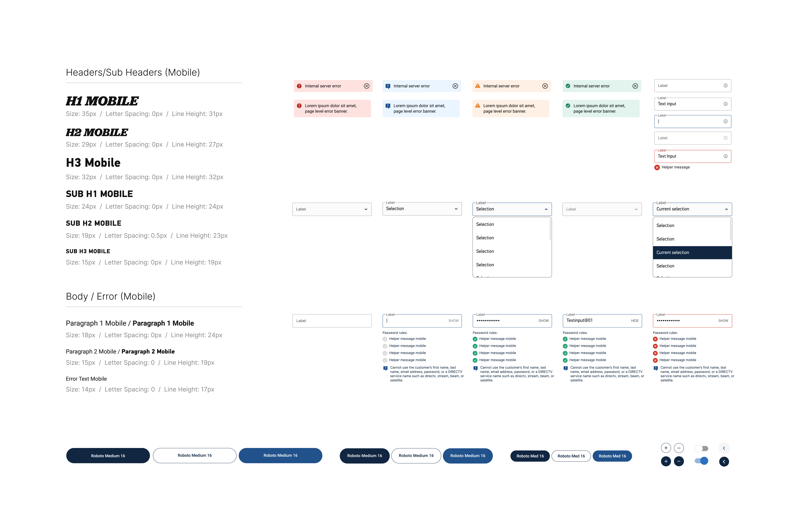The height and width of the screenshot is (532, 796).
Task: Click info icon in 'Text input' field
Action: pos(725,104)
